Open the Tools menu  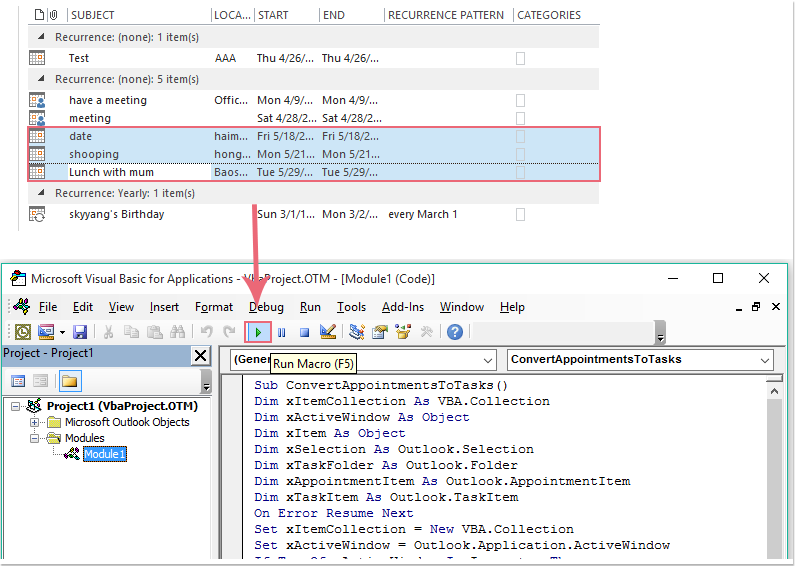351,307
